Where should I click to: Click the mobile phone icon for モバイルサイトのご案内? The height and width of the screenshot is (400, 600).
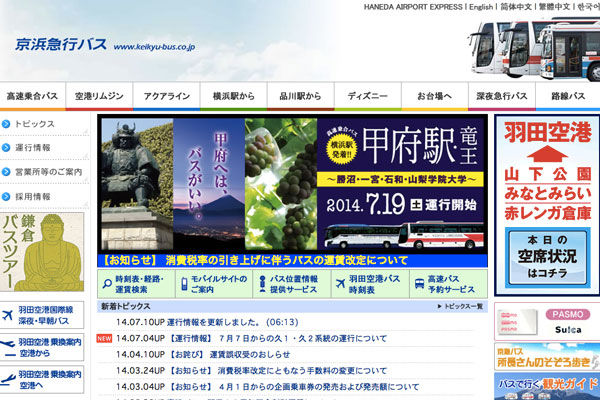(x=184, y=284)
